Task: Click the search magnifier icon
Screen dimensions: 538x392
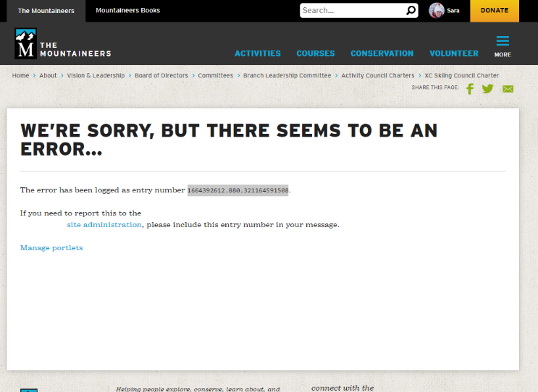Action: (x=411, y=11)
